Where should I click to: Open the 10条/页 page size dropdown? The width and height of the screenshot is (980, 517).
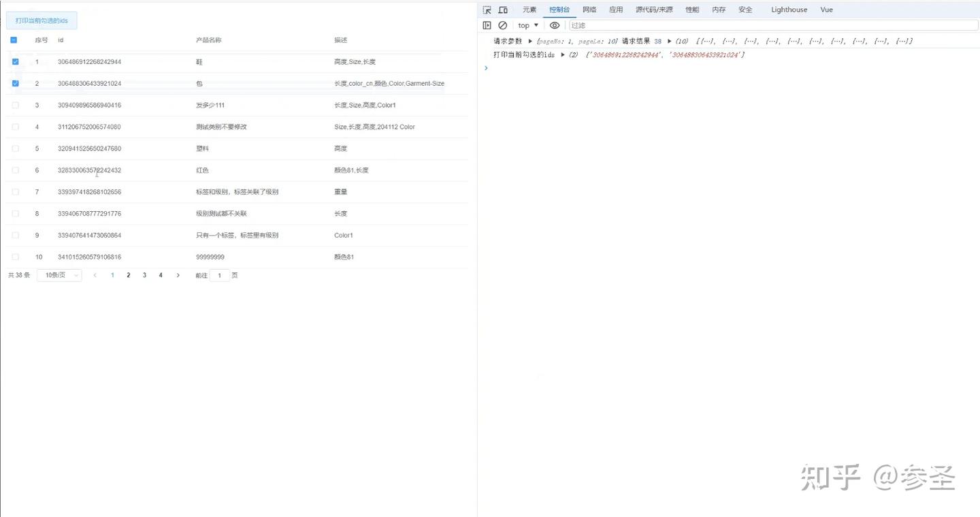coord(59,275)
